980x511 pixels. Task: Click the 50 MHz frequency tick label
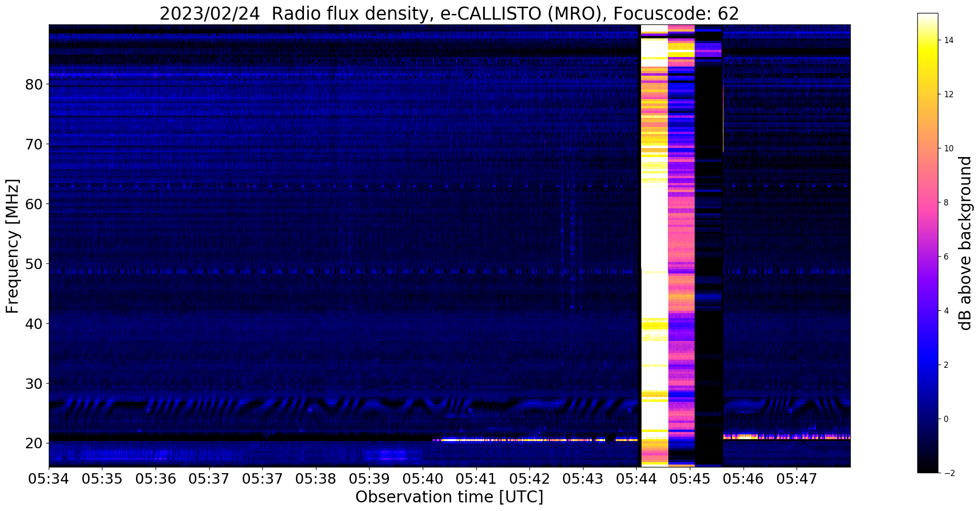34,264
